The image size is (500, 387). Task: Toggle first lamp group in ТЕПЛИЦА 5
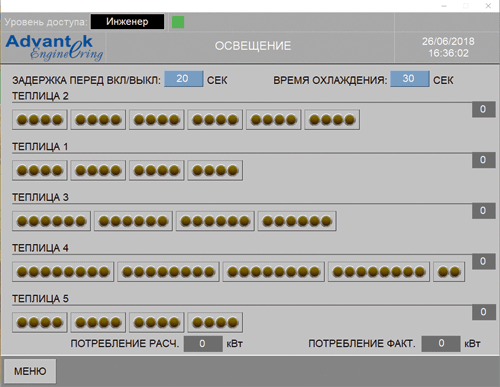40,322
